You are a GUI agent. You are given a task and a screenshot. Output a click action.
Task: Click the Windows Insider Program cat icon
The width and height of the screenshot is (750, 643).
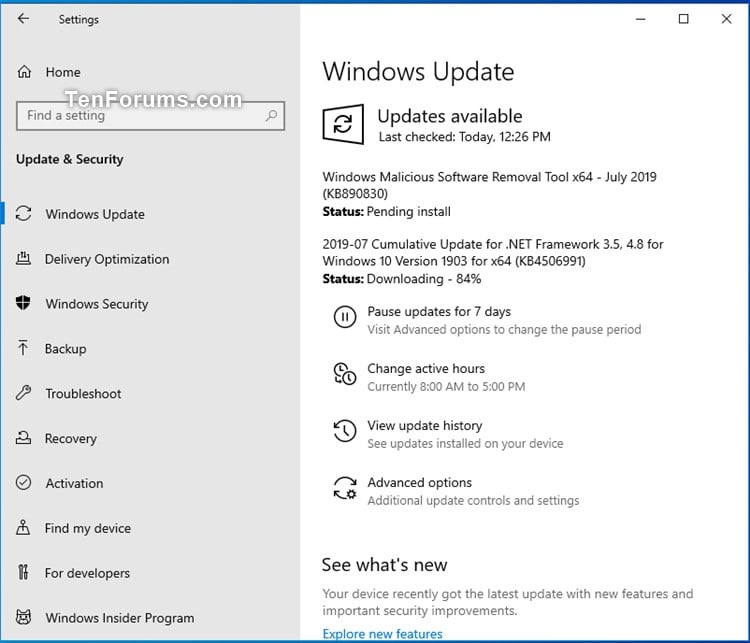point(23,617)
